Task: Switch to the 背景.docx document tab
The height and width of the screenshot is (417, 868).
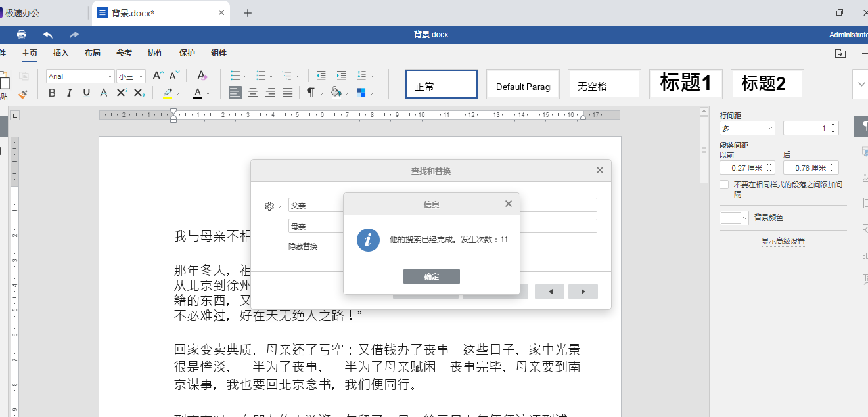Action: [161, 13]
